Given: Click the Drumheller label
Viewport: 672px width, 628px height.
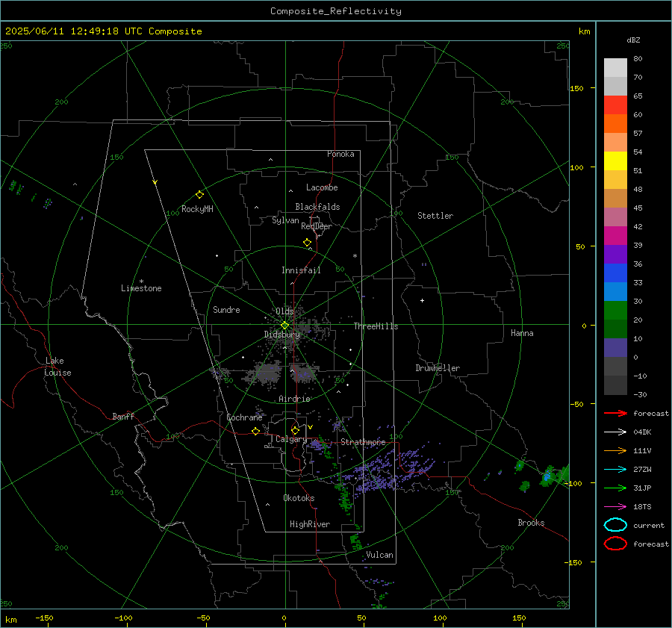Looking at the screenshot, I should point(438,368).
